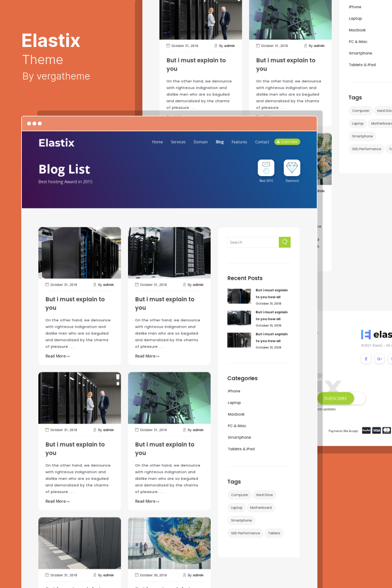Open the globe post image in front window

tap(170, 543)
